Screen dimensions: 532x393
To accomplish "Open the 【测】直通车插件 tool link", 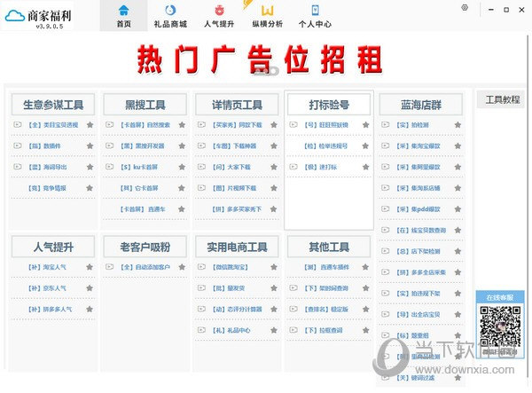I will click(x=326, y=267).
